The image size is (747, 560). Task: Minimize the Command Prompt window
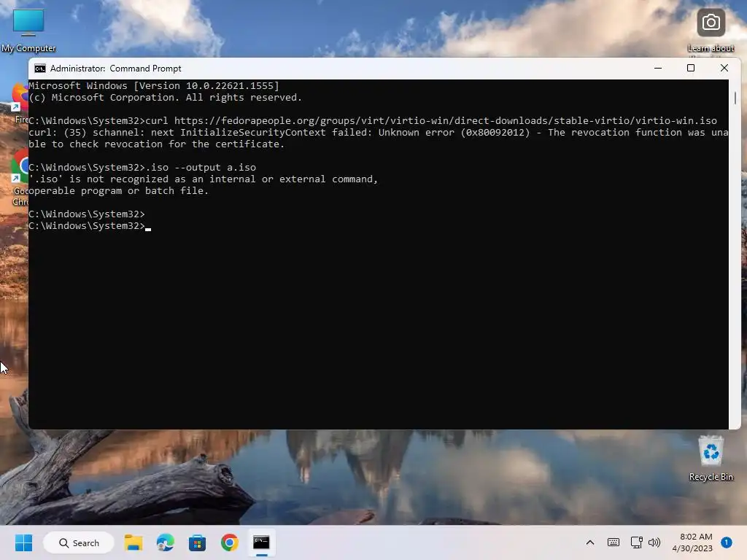tap(658, 68)
